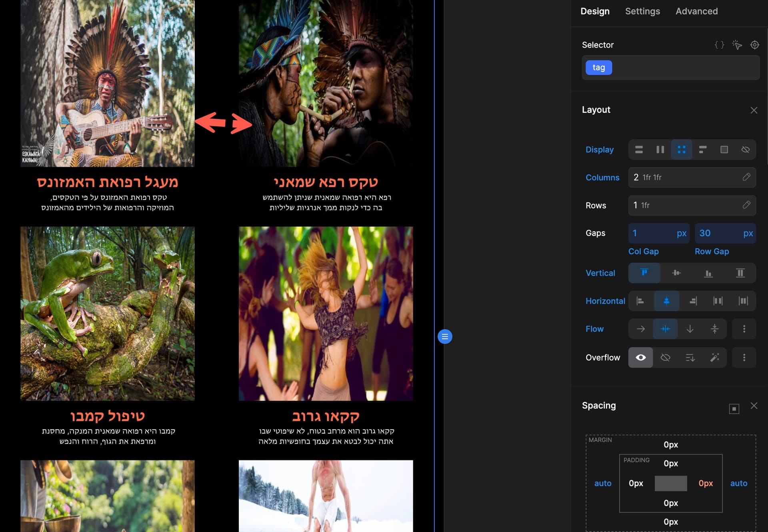Click the Columns property label

602,178
